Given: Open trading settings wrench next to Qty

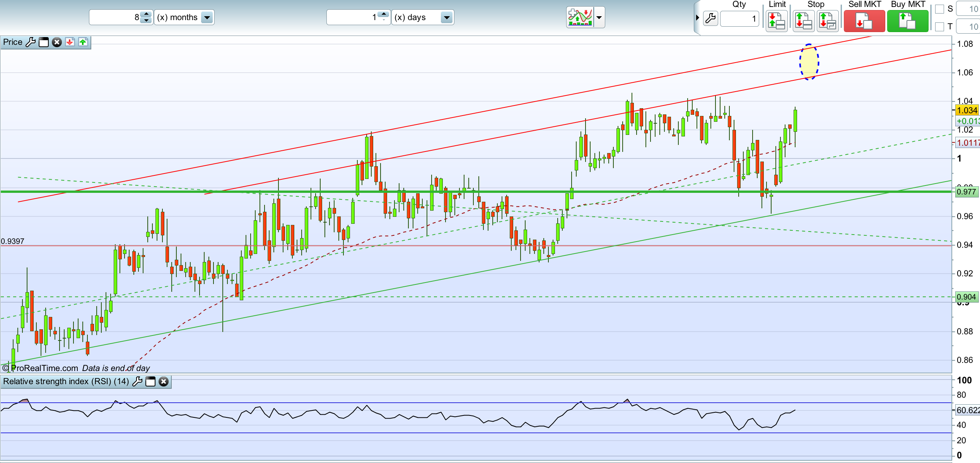Looking at the screenshot, I should (710, 19).
